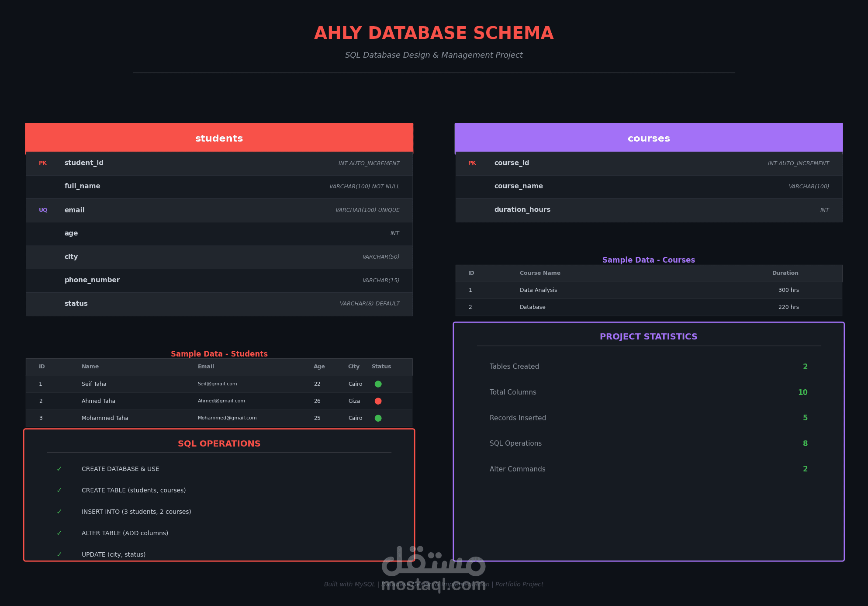Click the checkmark beside ALTER TABLE (ADD columns)

point(59,533)
